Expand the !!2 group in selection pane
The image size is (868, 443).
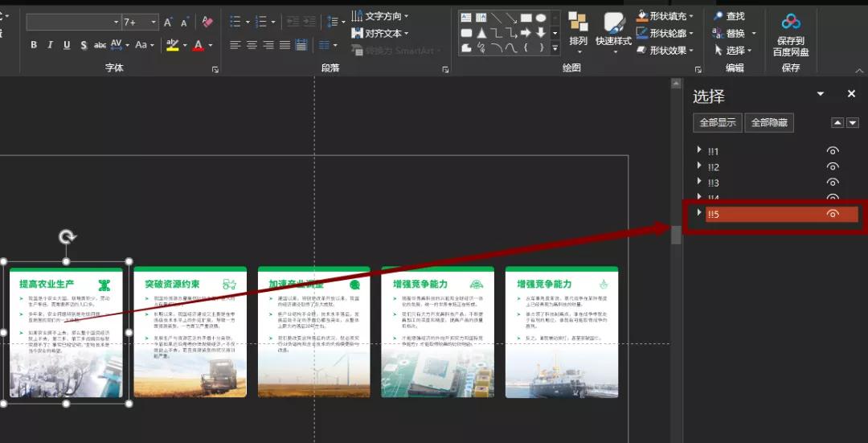[x=698, y=166]
